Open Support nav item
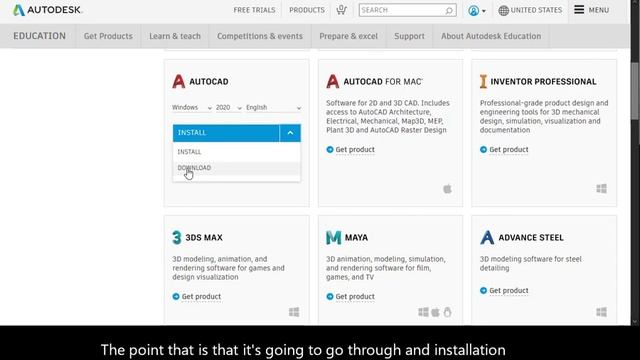Viewport: 640px width, 360px height. (x=409, y=36)
